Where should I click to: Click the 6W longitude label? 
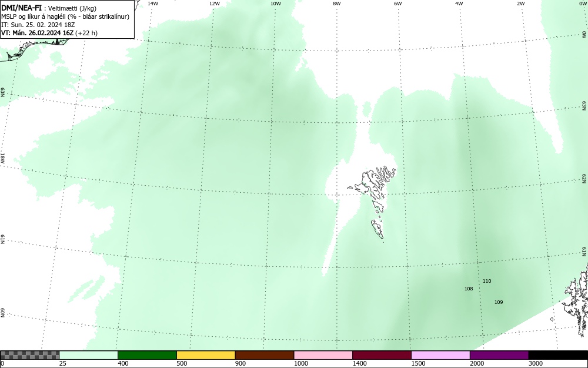click(x=398, y=4)
